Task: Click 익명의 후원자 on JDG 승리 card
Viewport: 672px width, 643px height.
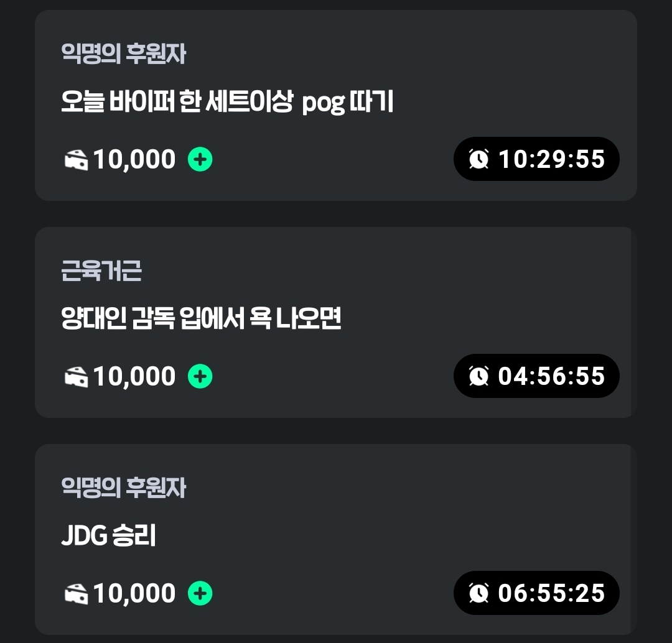Action: click(x=123, y=488)
